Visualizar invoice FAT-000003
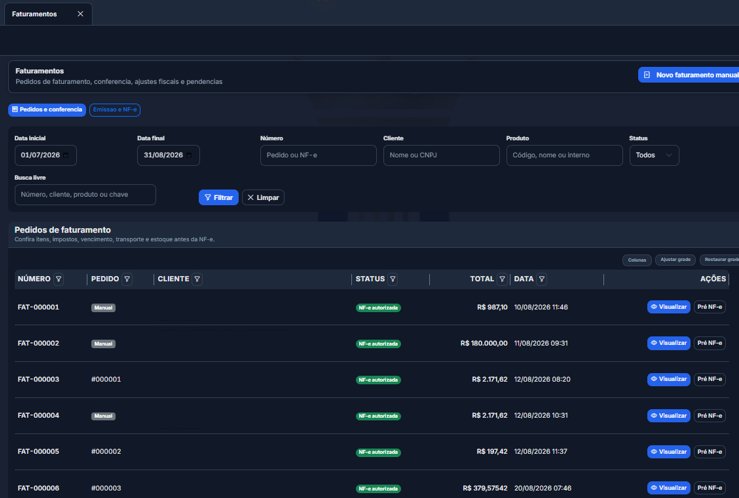The height and width of the screenshot is (498, 739). [x=668, y=379]
